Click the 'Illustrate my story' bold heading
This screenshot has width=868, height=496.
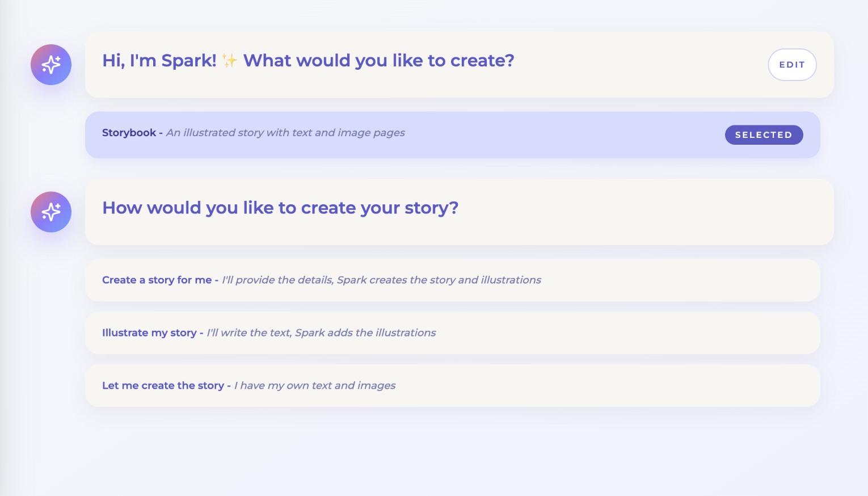tap(149, 333)
